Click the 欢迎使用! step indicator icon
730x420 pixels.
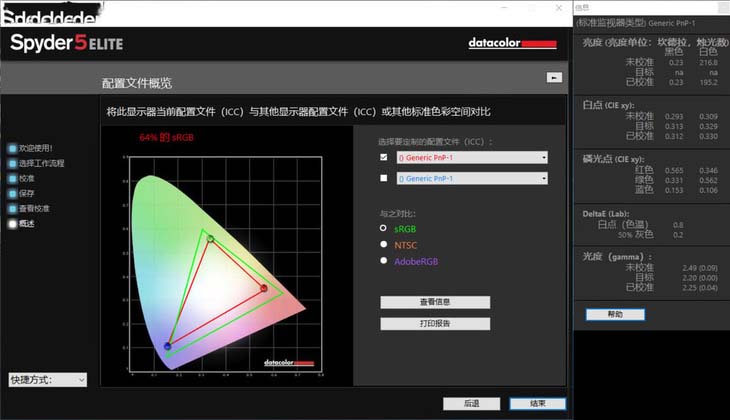(13, 149)
